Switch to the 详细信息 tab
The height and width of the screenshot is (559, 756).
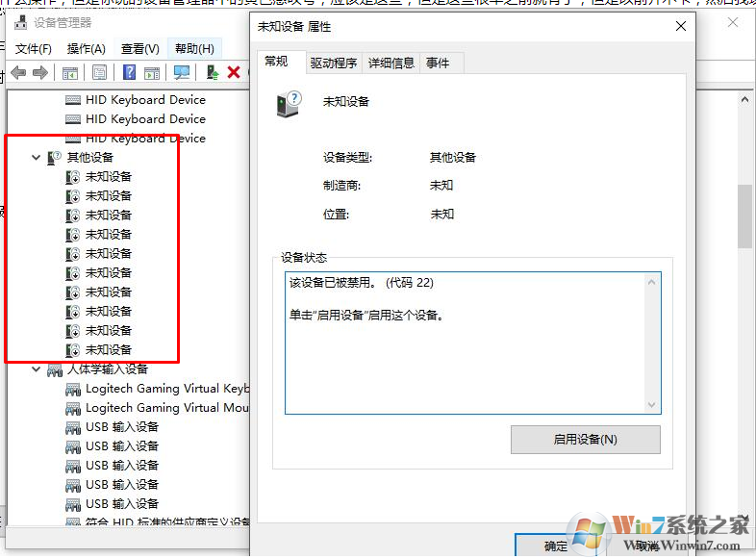click(x=391, y=64)
